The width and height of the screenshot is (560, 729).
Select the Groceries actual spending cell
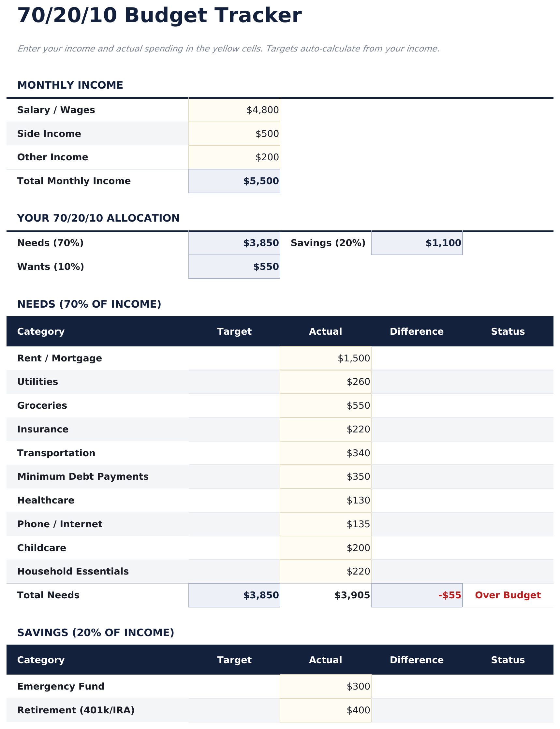pyautogui.click(x=325, y=405)
